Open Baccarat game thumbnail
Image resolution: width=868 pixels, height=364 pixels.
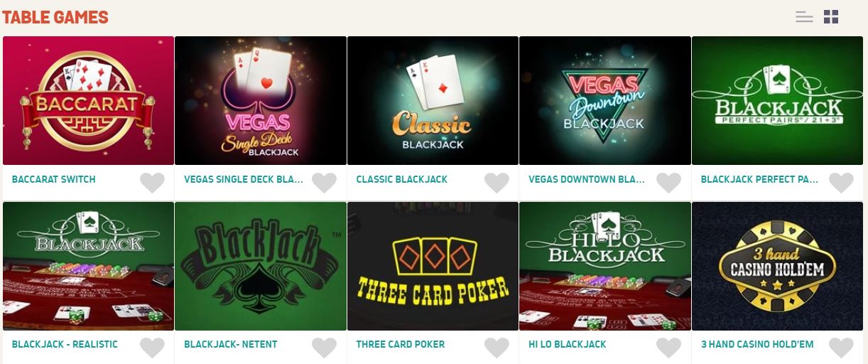coord(88,101)
